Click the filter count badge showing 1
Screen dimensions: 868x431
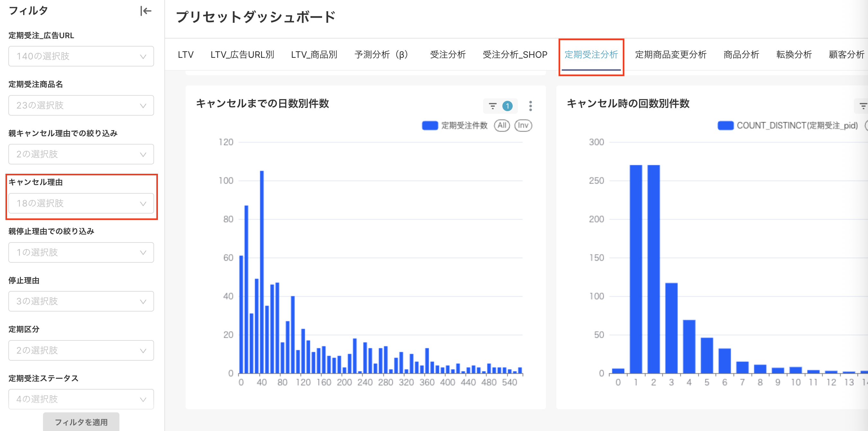(507, 106)
